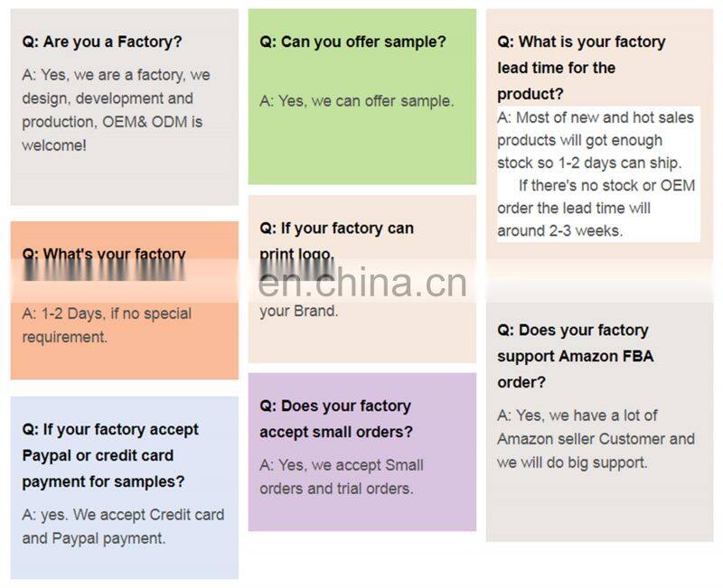Open the en.china.cn watermark link

click(x=362, y=282)
